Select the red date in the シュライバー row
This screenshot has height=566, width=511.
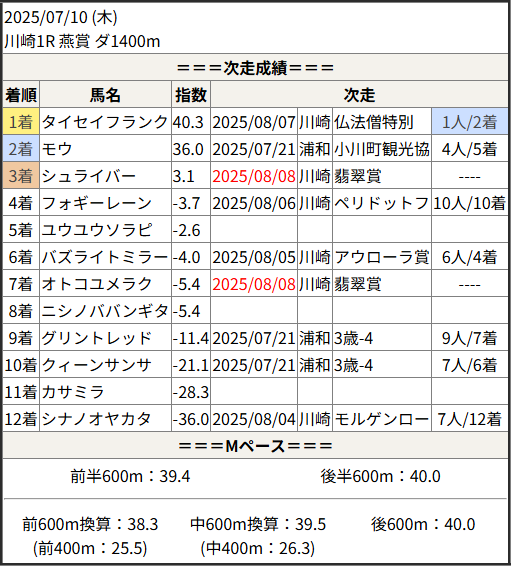tap(254, 176)
